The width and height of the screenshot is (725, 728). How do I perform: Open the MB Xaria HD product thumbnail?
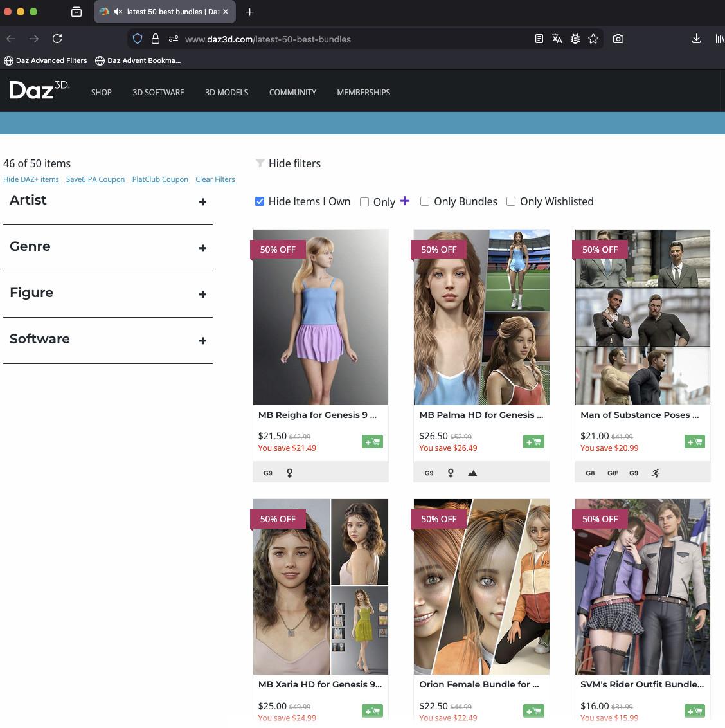321,587
